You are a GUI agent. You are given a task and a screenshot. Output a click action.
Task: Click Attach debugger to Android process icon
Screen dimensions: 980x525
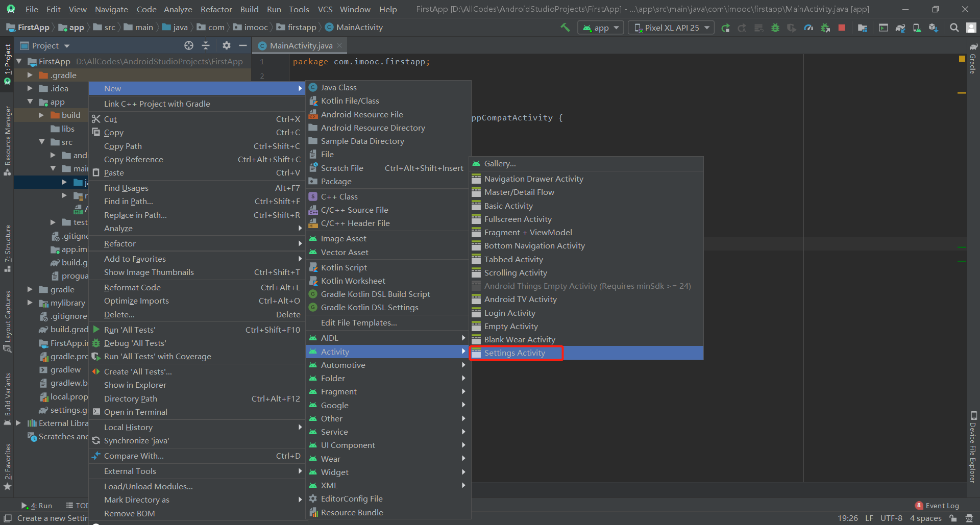[x=825, y=28]
